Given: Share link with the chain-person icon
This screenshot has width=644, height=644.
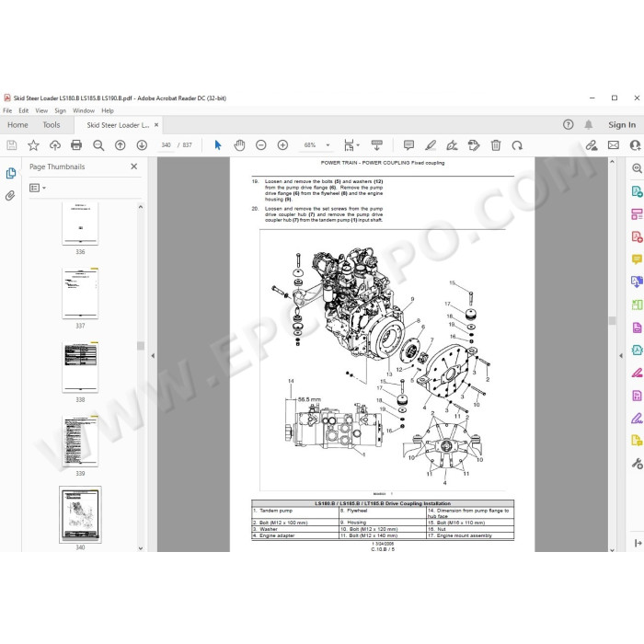Looking at the screenshot, I should point(592,145).
